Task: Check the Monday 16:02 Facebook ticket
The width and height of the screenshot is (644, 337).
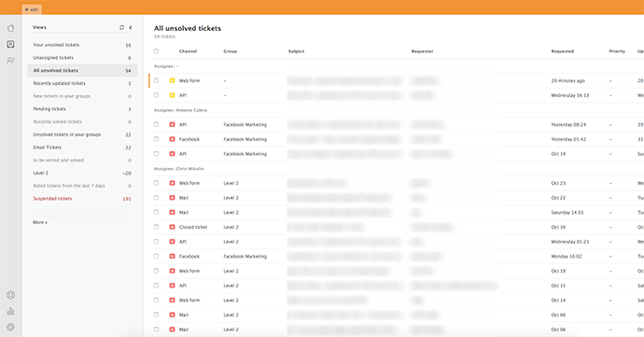Action: (x=156, y=256)
